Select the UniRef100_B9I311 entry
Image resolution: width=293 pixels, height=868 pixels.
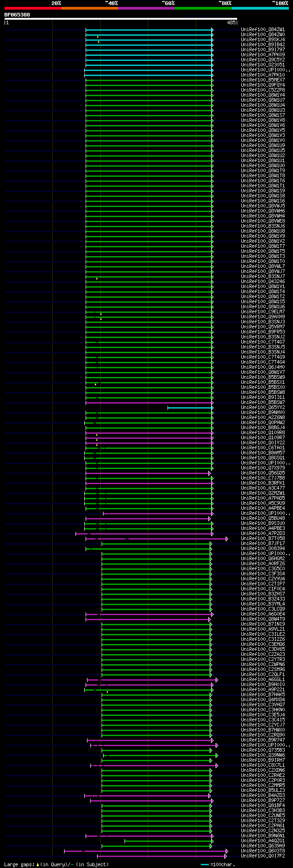click(263, 398)
